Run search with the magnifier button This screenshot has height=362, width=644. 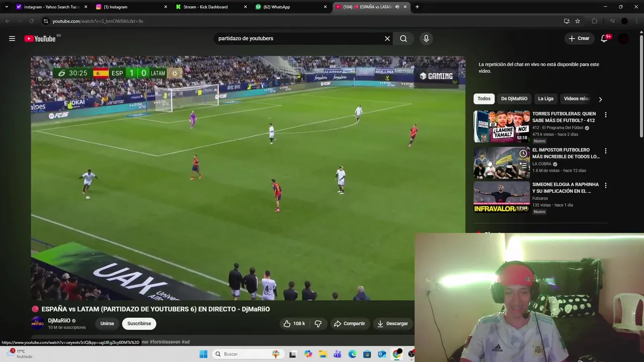(x=404, y=38)
